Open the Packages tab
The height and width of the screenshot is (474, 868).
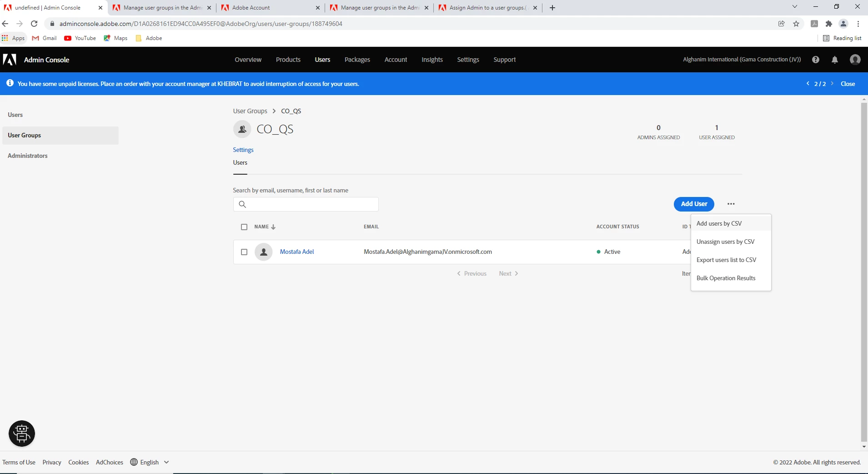357,60
